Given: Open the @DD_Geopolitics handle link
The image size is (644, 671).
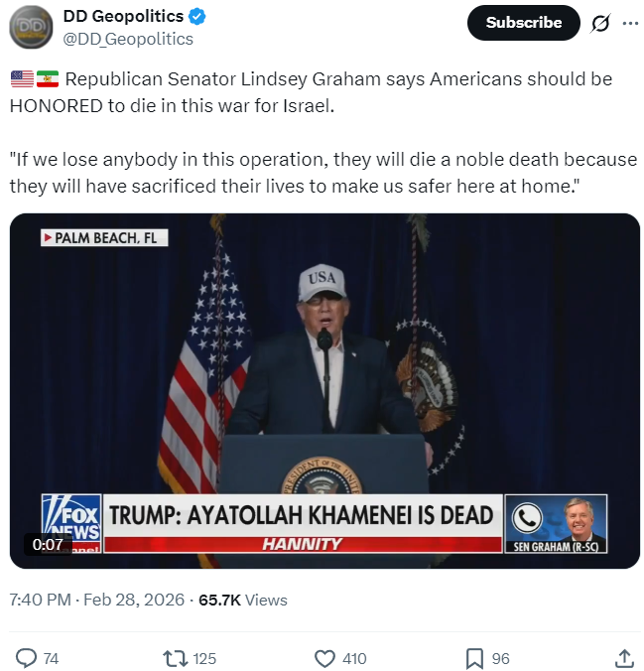Looking at the screenshot, I should [128, 39].
